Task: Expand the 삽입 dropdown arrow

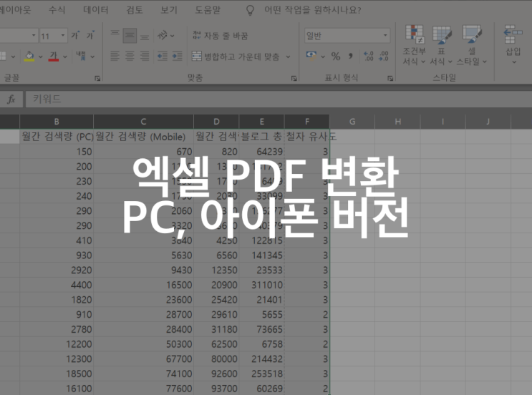Action: (514, 62)
